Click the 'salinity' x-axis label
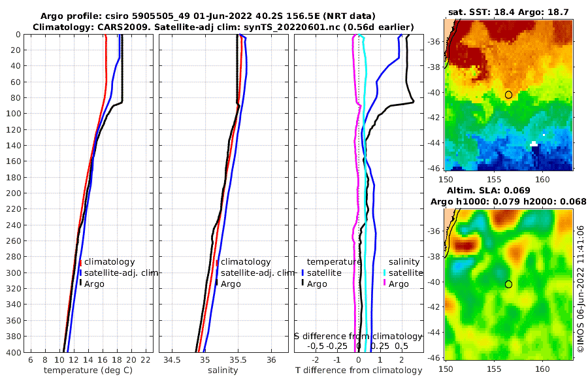 point(223,371)
